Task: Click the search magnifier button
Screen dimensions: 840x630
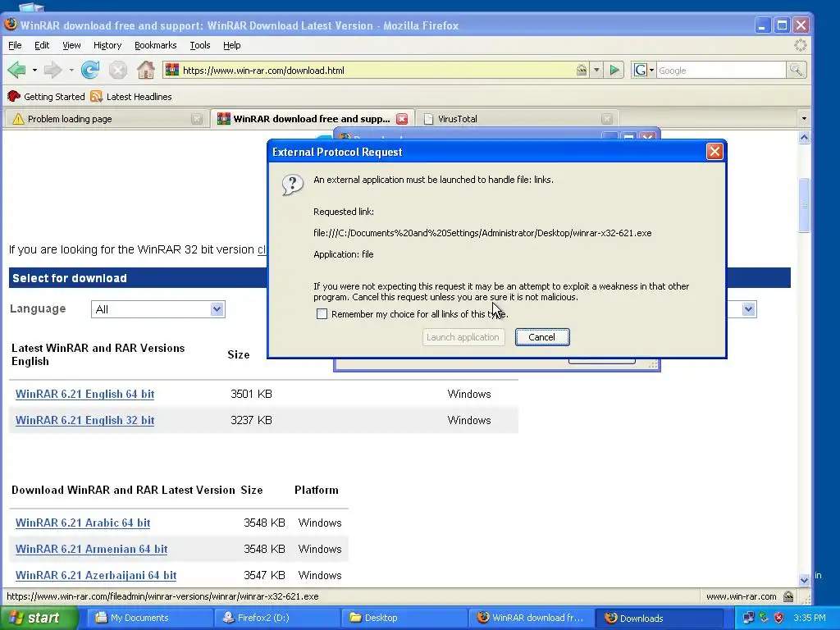Action: [796, 70]
